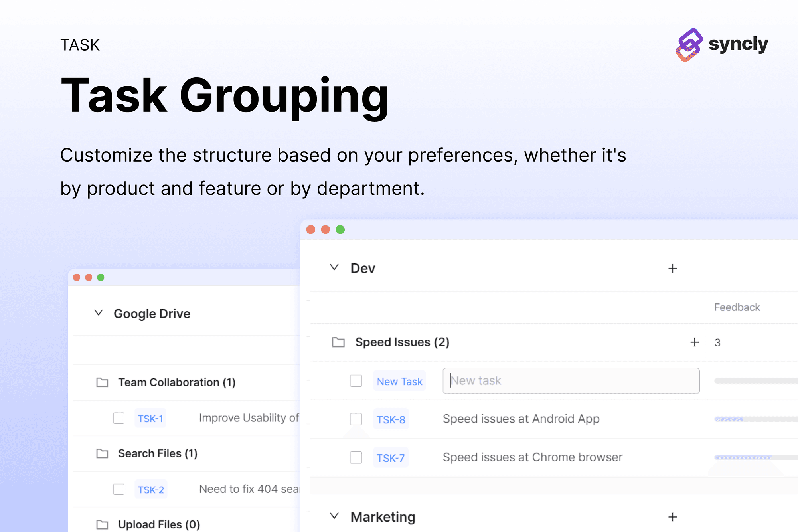Select the Speed Issues (2) group row
This screenshot has height=532, width=798.
pos(402,342)
